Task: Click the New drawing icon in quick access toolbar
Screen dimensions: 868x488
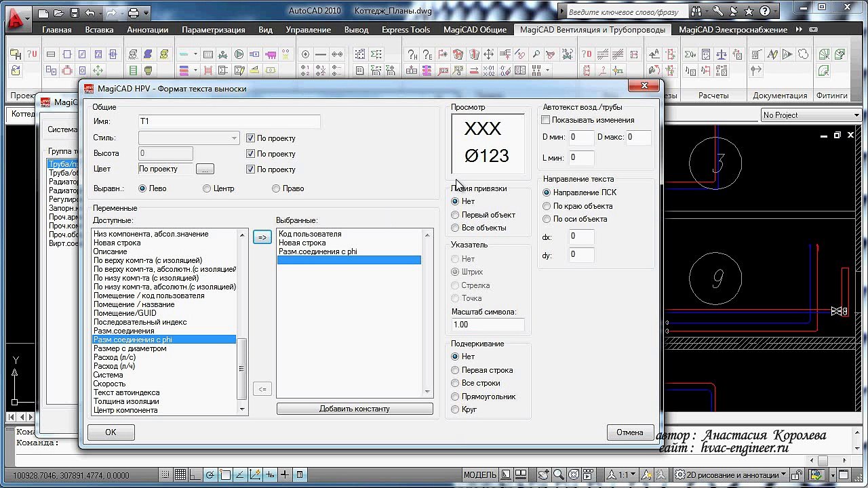Action: 43,13
